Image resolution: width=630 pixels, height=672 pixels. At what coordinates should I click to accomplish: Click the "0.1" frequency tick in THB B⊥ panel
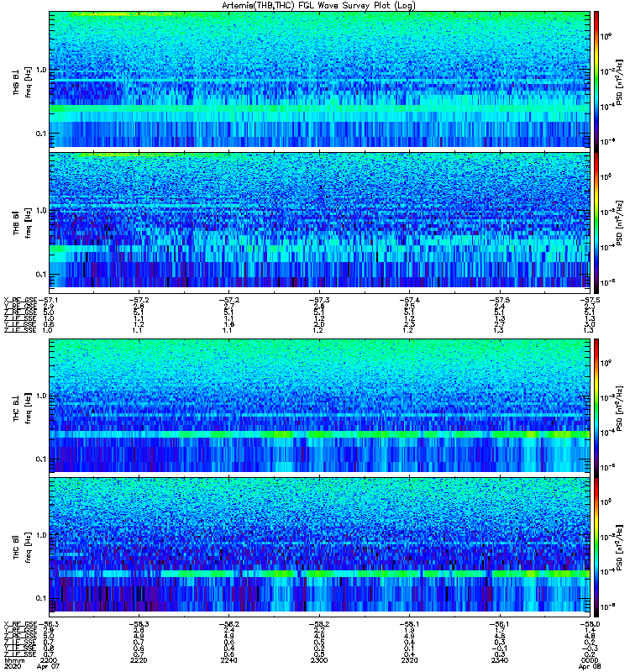(x=40, y=134)
